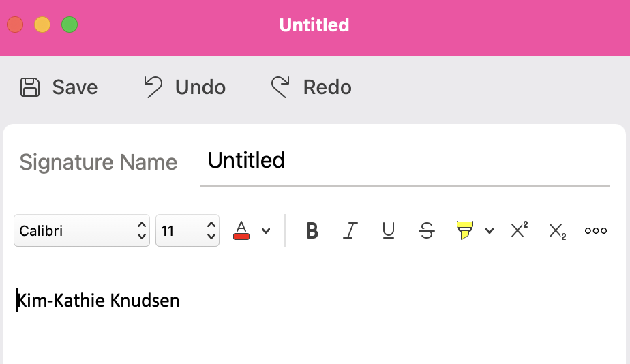Click the Save text label

click(75, 87)
